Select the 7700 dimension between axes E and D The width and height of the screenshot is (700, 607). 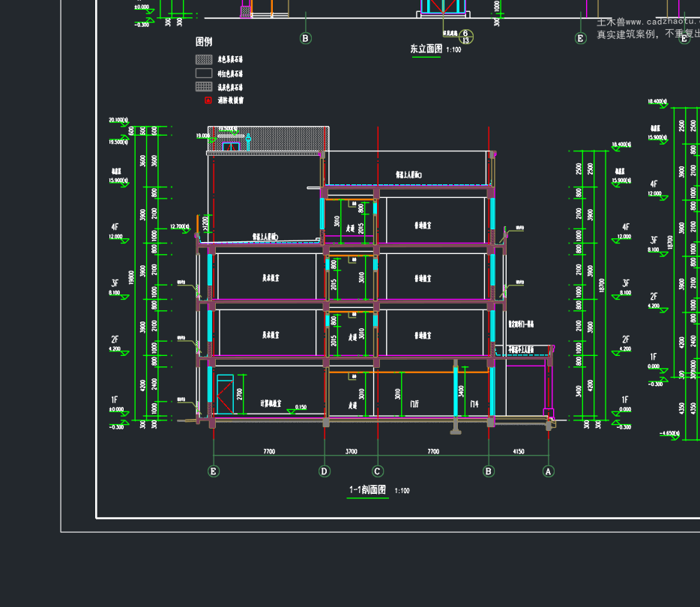tap(269, 451)
